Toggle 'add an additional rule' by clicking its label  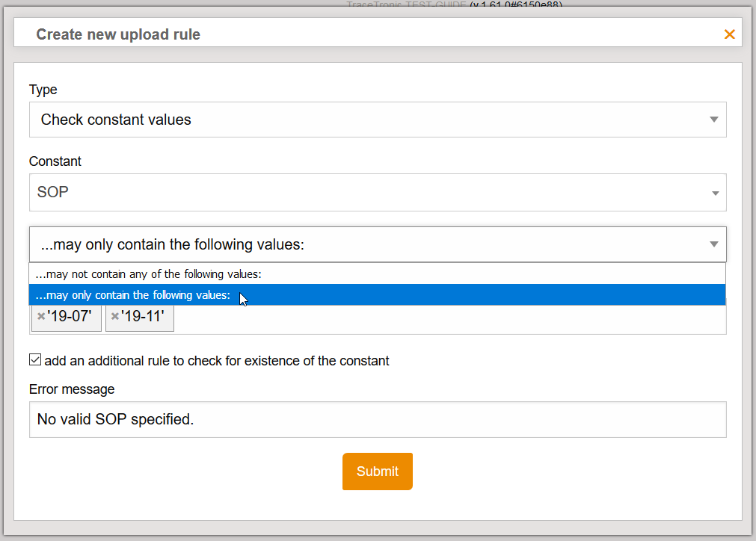[217, 360]
